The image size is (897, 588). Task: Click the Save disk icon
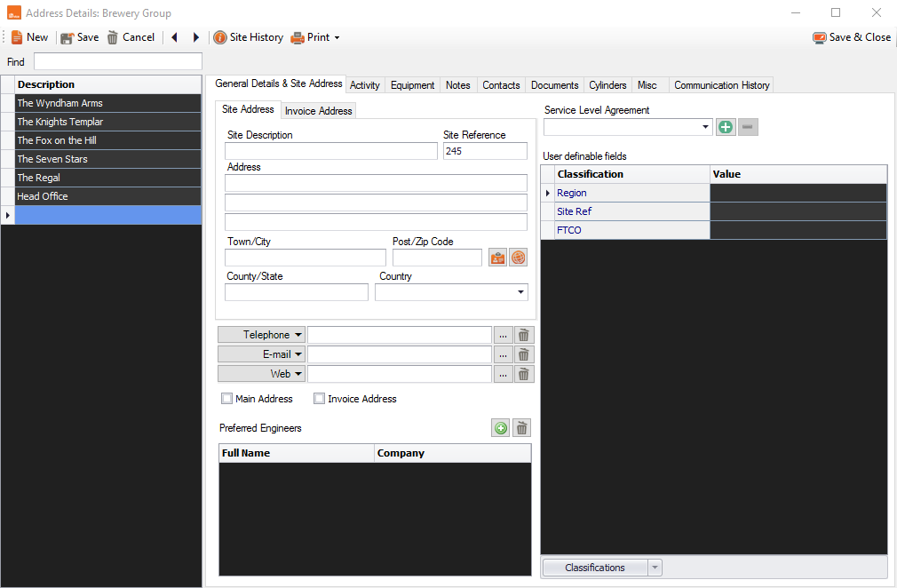[x=67, y=38]
